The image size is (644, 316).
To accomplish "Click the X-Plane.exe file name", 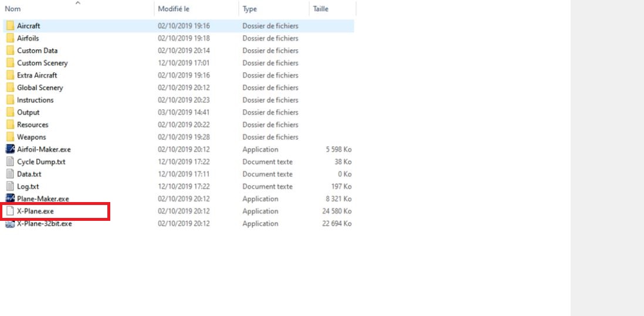I will [35, 211].
